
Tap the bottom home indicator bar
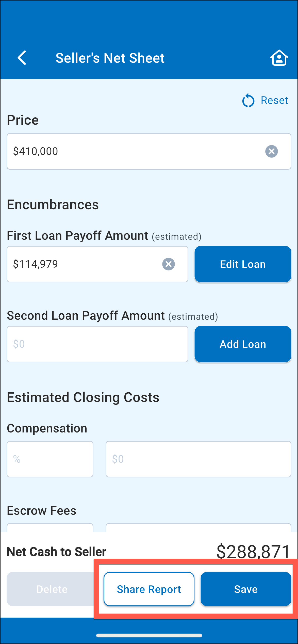click(149, 635)
